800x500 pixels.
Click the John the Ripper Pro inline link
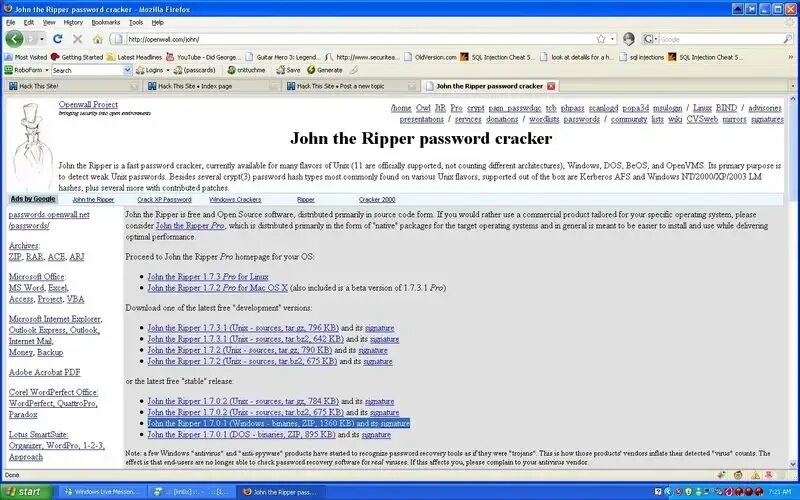tap(190, 226)
